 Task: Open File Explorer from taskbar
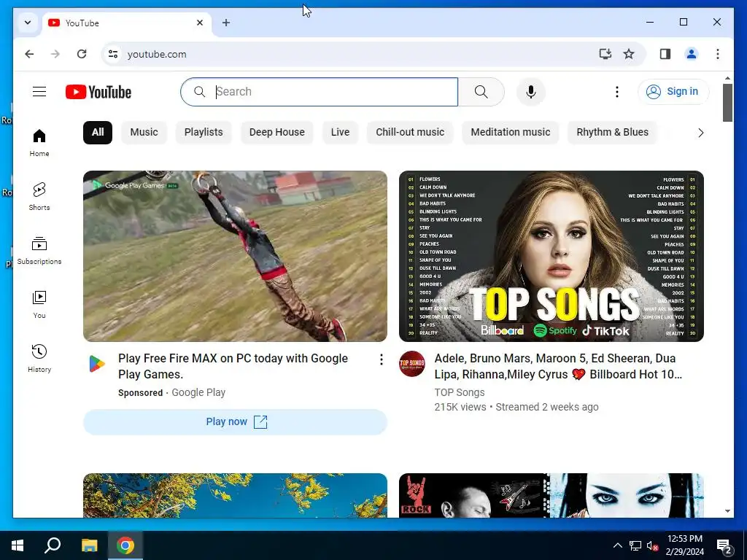[89, 545]
